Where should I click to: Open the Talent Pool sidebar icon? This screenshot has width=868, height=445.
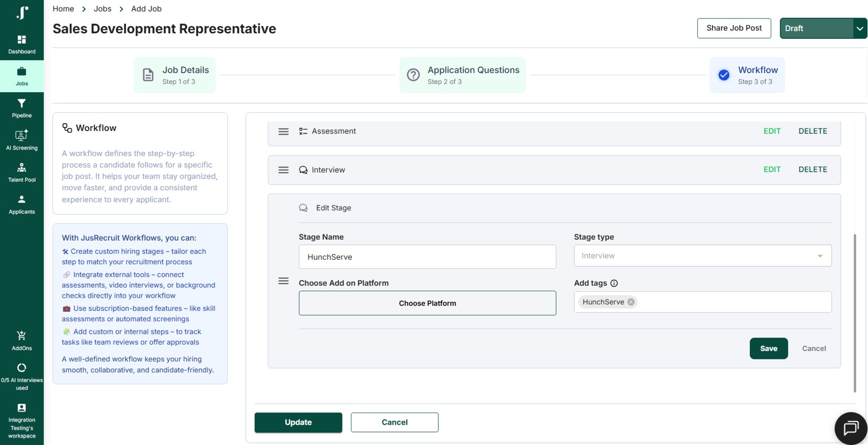[x=22, y=168]
